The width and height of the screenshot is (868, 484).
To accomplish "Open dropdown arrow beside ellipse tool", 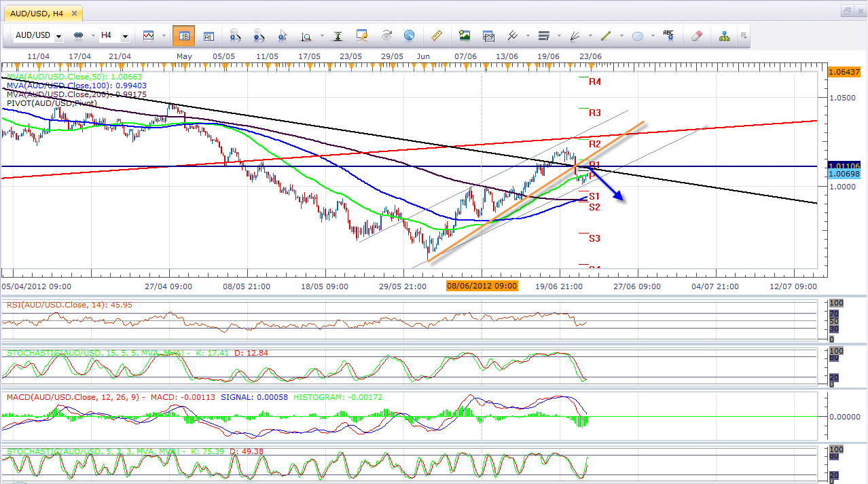I will click(652, 36).
